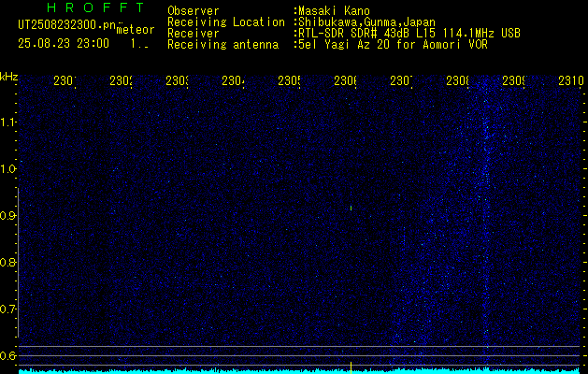Select the RTL-SDR SDR# 43dB receiver details
588x374 pixels.
click(x=409, y=34)
